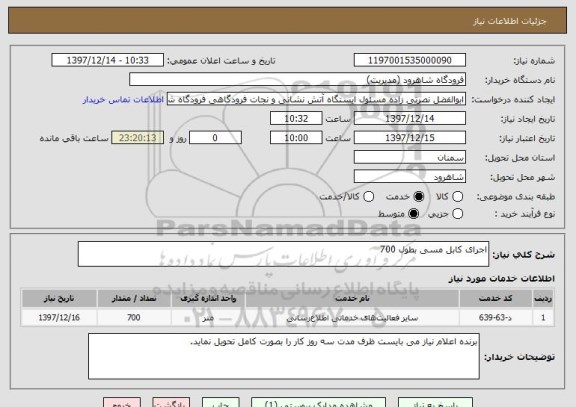The image size is (576, 407).
Task: Choose the جزیی purchase type radio
Action: point(457,213)
